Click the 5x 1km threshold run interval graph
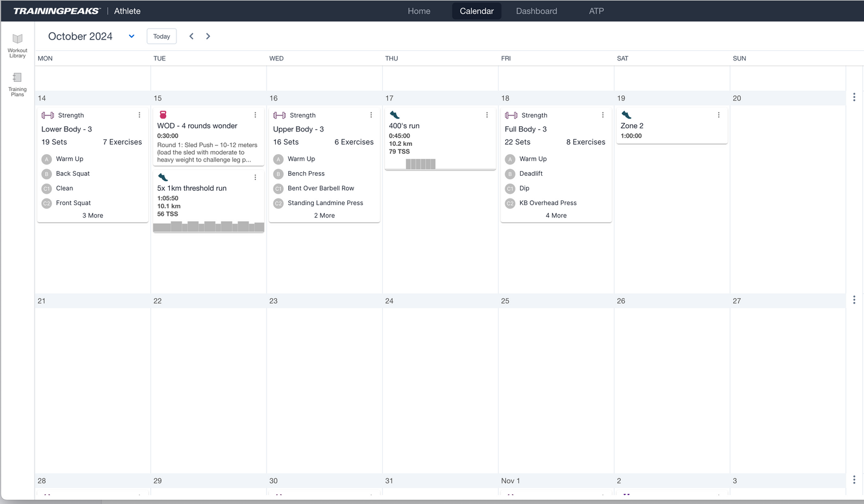Viewport: 864px width, 504px height. (208, 227)
